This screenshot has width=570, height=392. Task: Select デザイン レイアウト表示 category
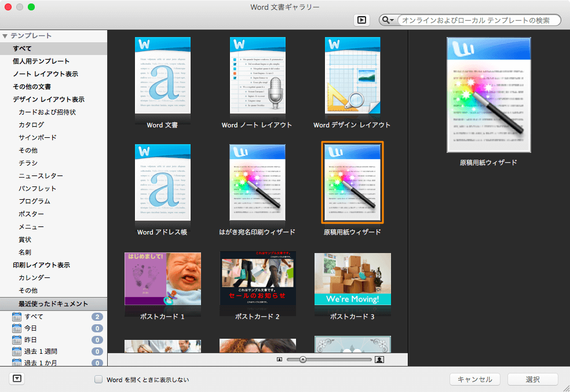click(x=53, y=99)
